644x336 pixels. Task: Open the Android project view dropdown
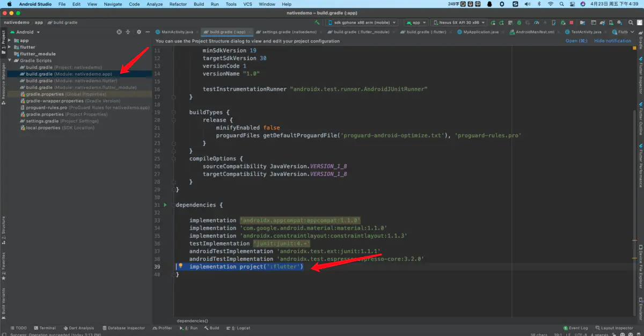[25, 32]
